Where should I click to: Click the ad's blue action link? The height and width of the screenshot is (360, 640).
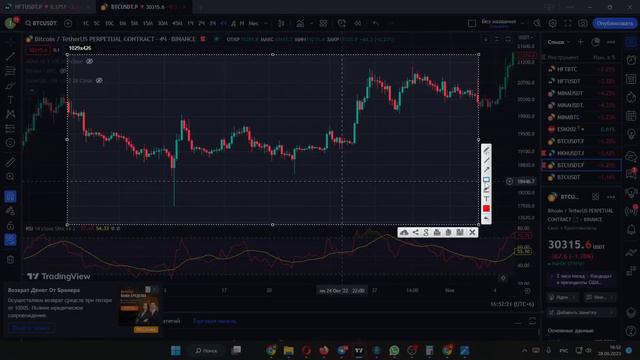(31, 328)
